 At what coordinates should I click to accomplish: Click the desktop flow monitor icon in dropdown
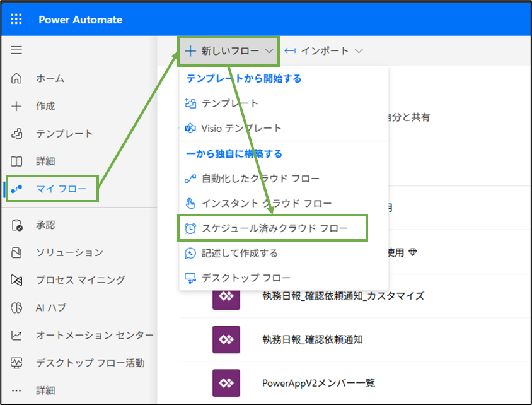click(x=190, y=278)
